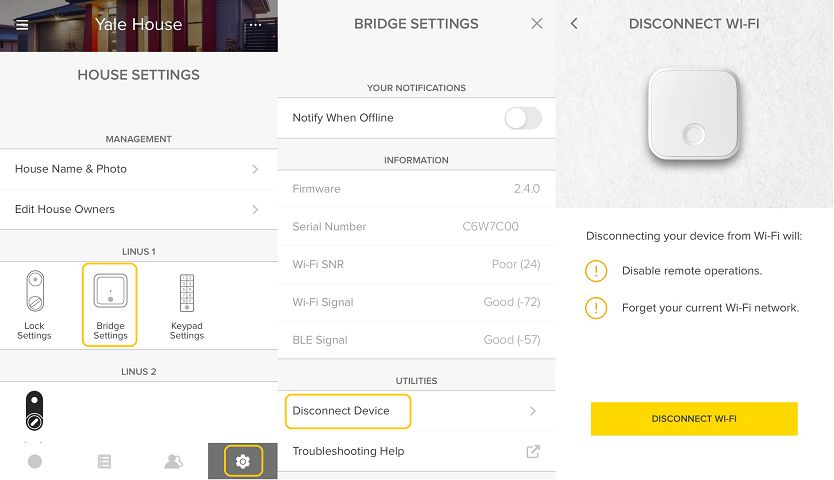Go back from Disconnect Wi-Fi screen
834x480 pixels.
574,23
